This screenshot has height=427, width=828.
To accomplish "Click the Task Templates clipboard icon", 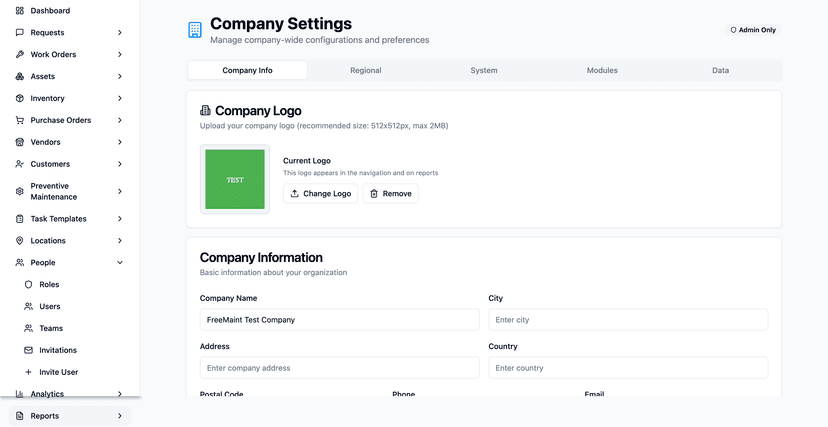I will [x=20, y=219].
